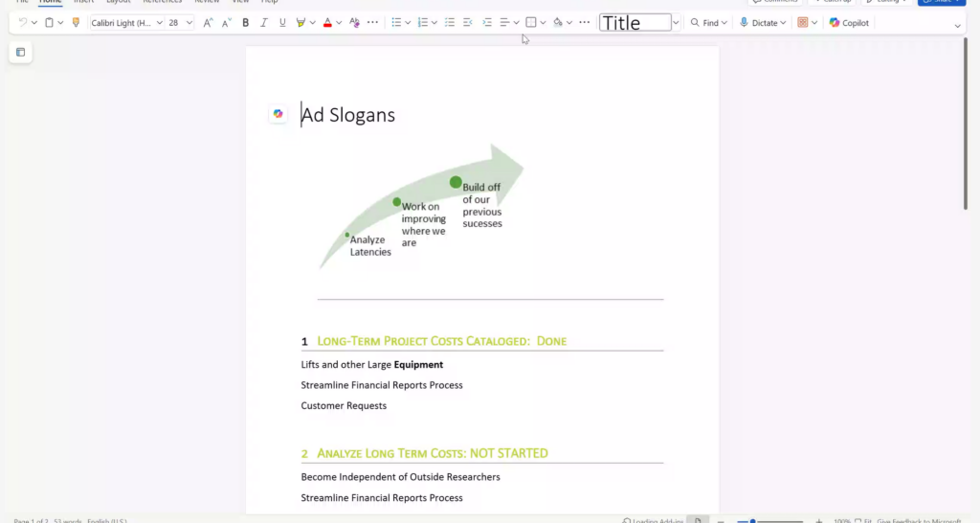Click Streamline Financial Reports Process under heading 1
This screenshot has height=523, width=980.
(382, 385)
